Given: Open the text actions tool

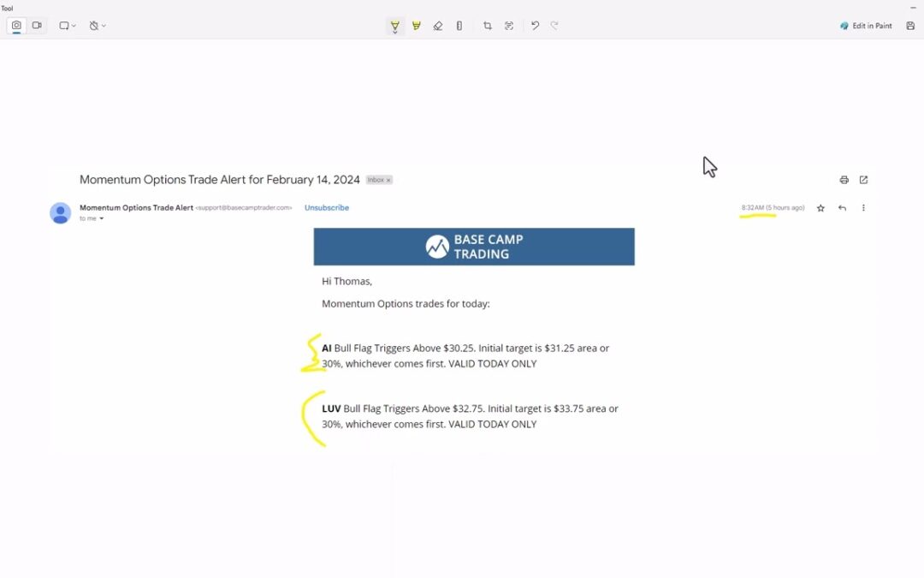Looking at the screenshot, I should [509, 26].
